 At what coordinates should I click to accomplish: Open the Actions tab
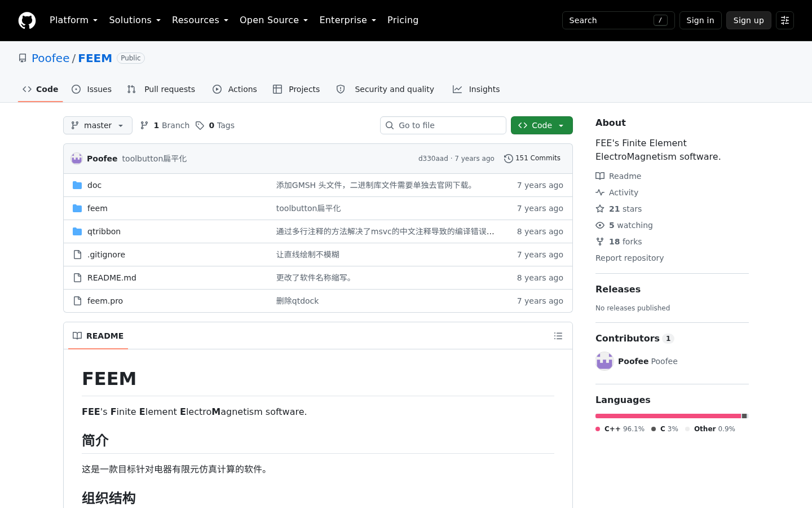[235, 89]
